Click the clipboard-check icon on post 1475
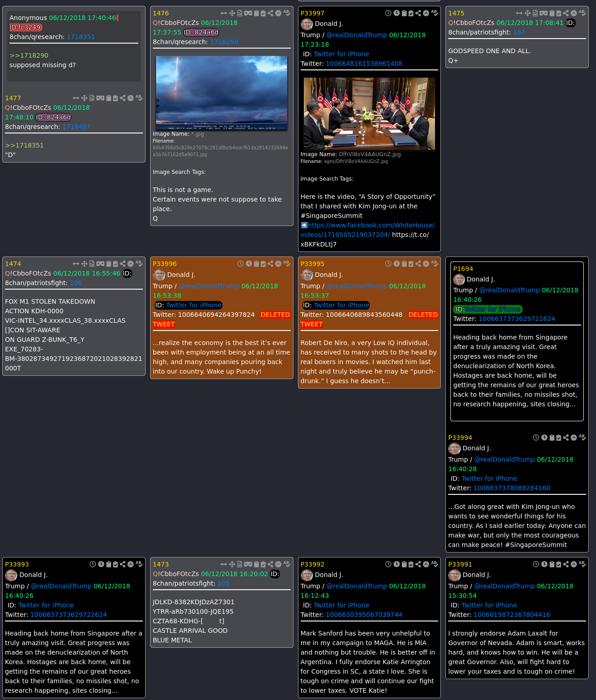This screenshot has width=596, height=700. coord(559,13)
